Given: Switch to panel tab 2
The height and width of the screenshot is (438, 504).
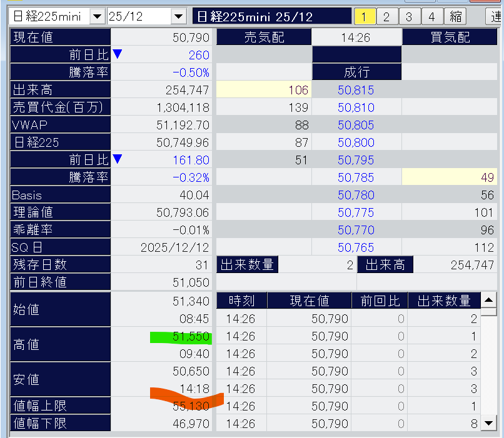Looking at the screenshot, I should [x=386, y=16].
